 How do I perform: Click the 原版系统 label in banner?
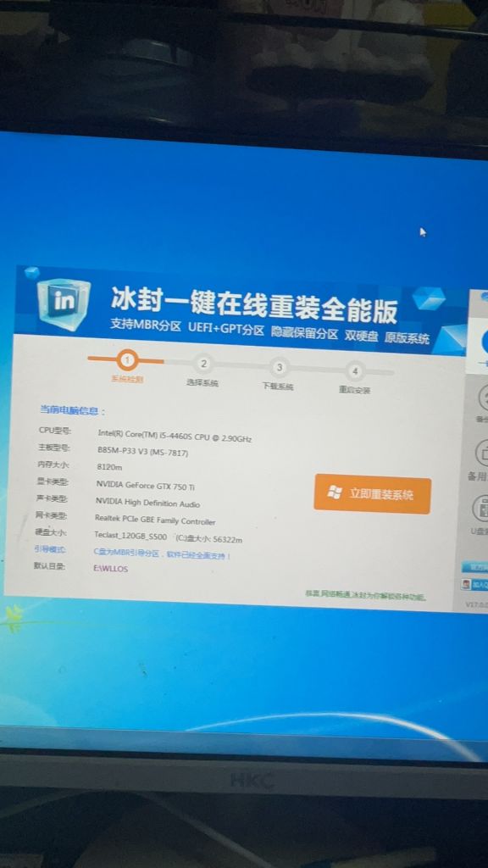pos(407,337)
